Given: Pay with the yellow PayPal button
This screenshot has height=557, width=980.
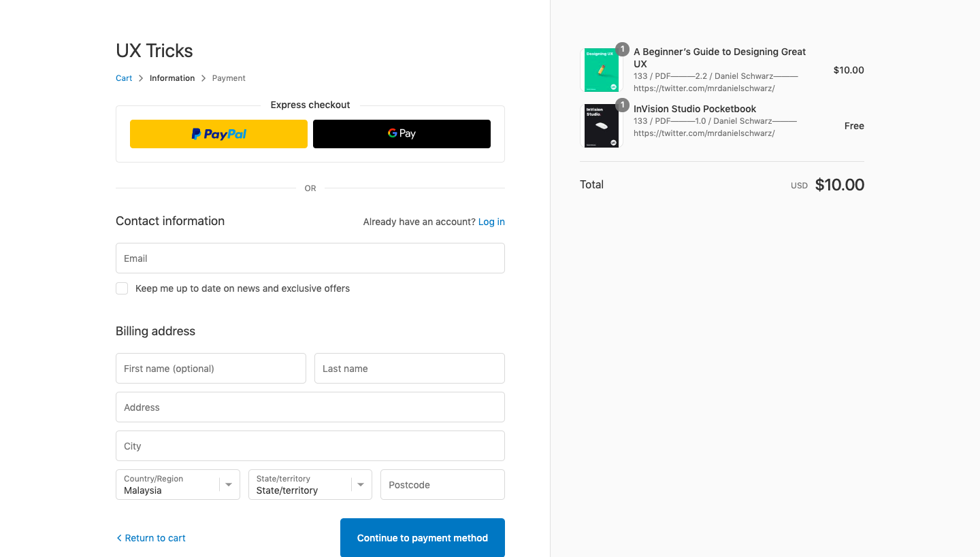Looking at the screenshot, I should coord(218,134).
